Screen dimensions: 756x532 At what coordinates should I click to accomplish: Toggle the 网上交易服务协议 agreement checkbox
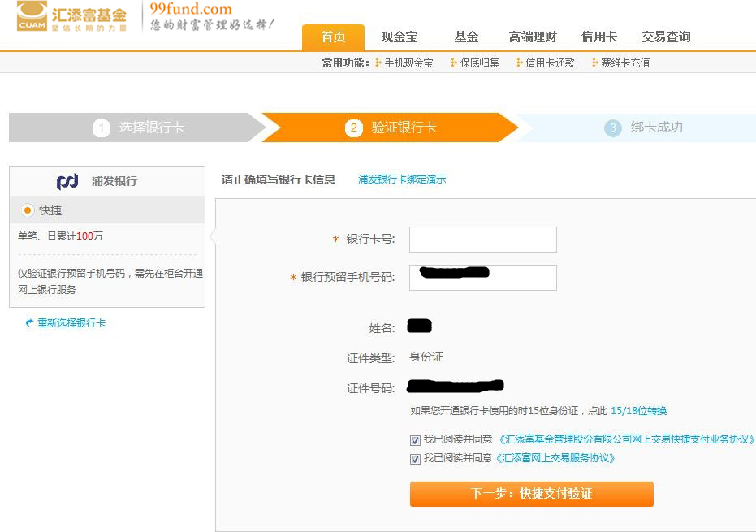tap(416, 459)
